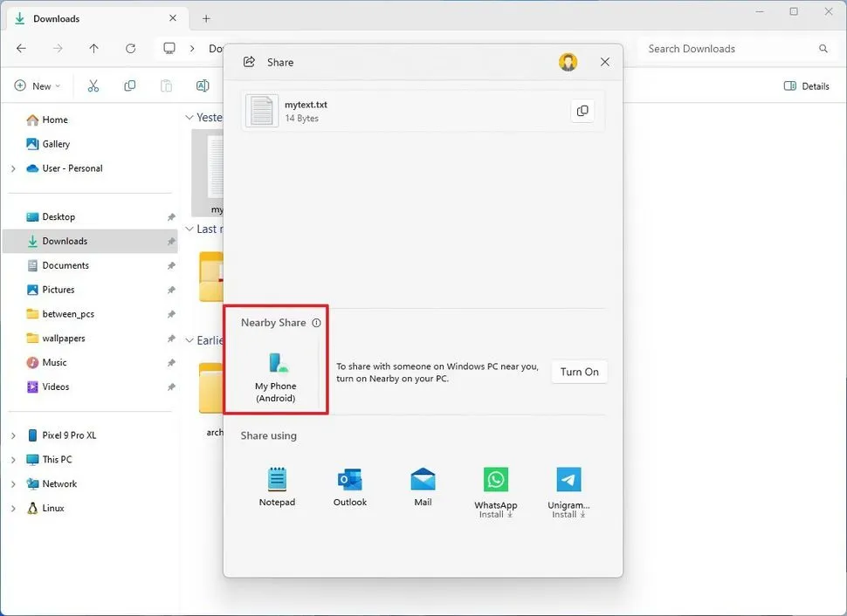This screenshot has height=616, width=847.
Task: Expand the Linux node in sidebar
Action: (13, 509)
